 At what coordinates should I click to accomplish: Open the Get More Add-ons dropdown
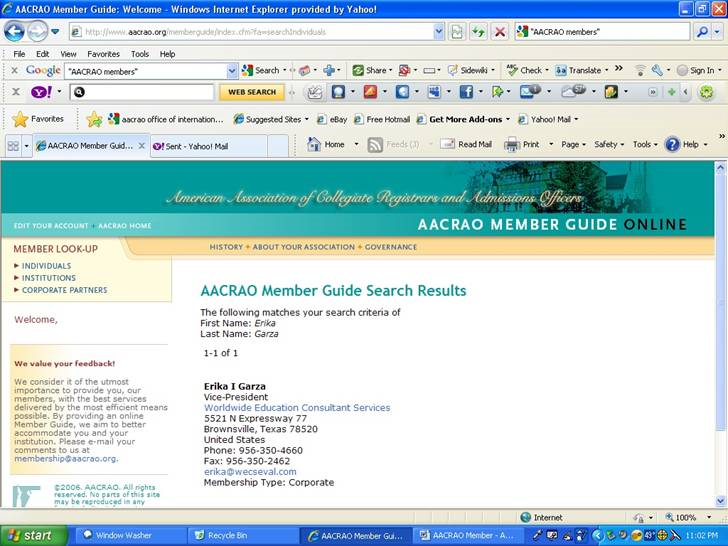pyautogui.click(x=463, y=119)
